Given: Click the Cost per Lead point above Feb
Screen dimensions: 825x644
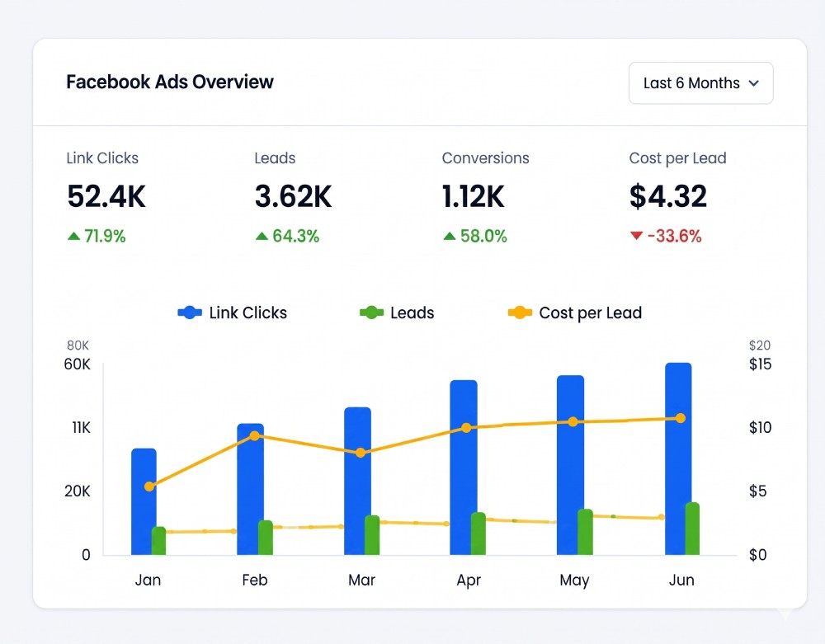Looking at the screenshot, I should click(x=255, y=436).
